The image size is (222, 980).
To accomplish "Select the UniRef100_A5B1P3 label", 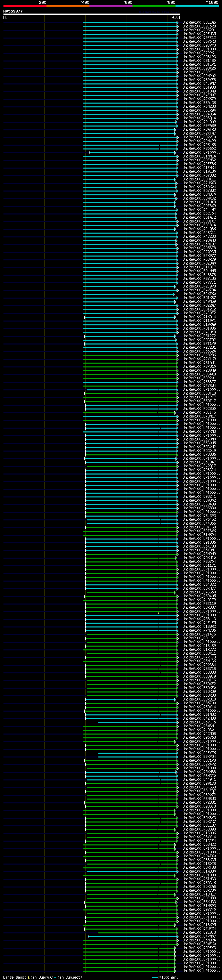I will point(199,57).
